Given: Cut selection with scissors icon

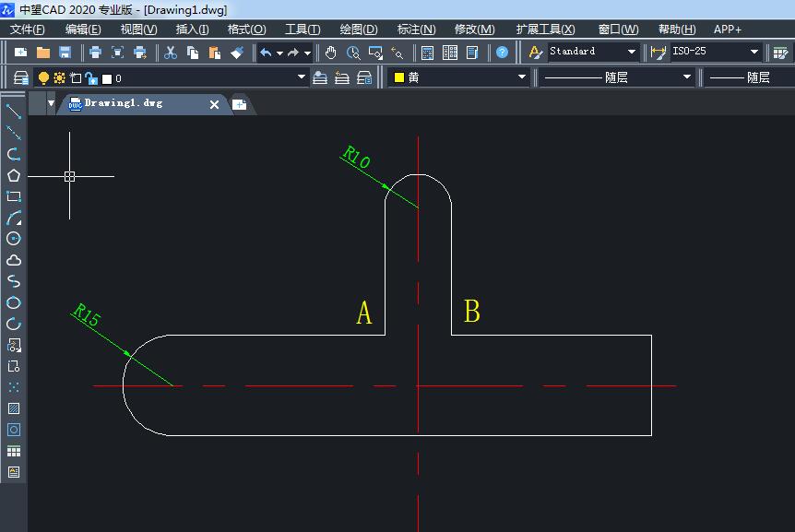Looking at the screenshot, I should click(x=171, y=52).
